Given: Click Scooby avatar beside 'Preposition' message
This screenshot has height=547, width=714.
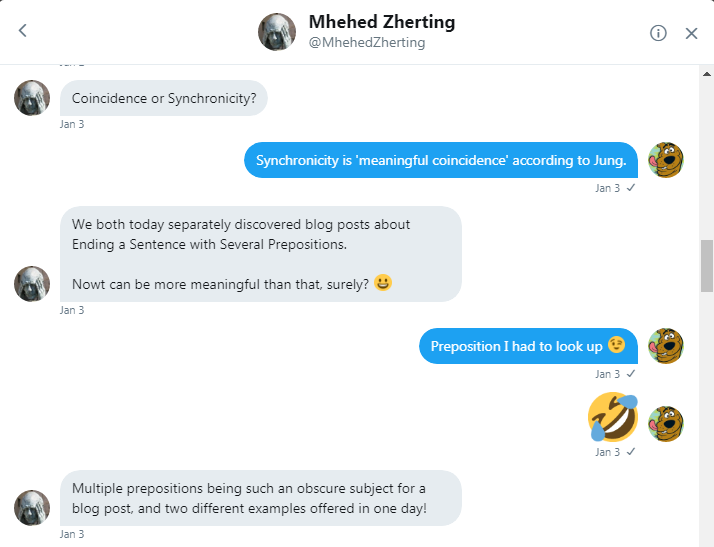Looking at the screenshot, I should [666, 346].
